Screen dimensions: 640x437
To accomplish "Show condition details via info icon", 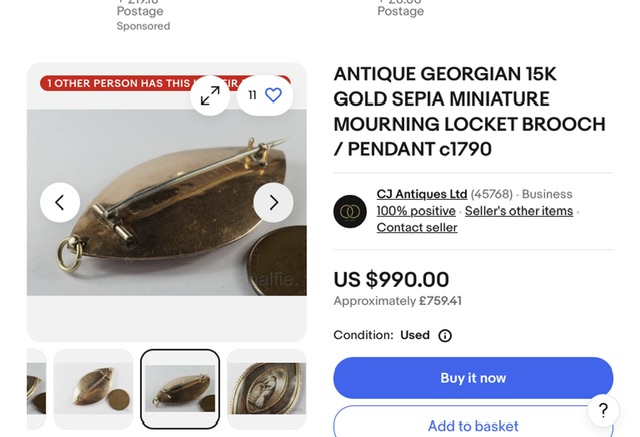I will [x=445, y=336].
